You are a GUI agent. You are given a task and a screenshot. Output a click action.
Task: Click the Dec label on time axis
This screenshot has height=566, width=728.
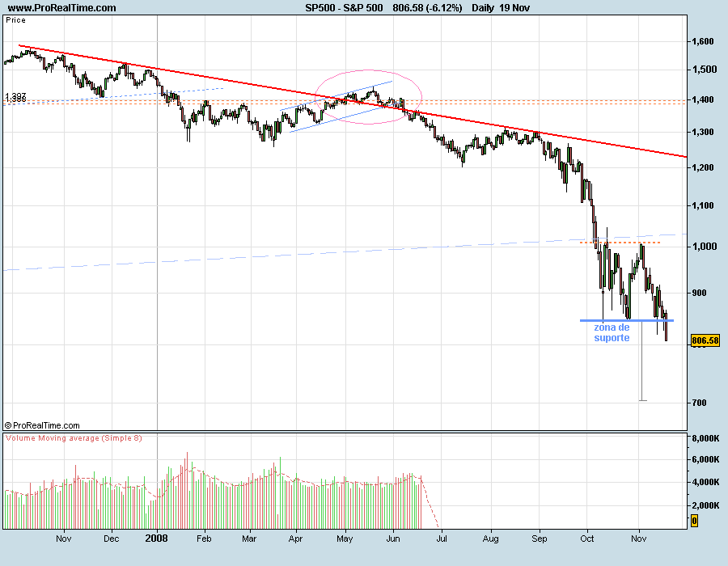point(111,539)
